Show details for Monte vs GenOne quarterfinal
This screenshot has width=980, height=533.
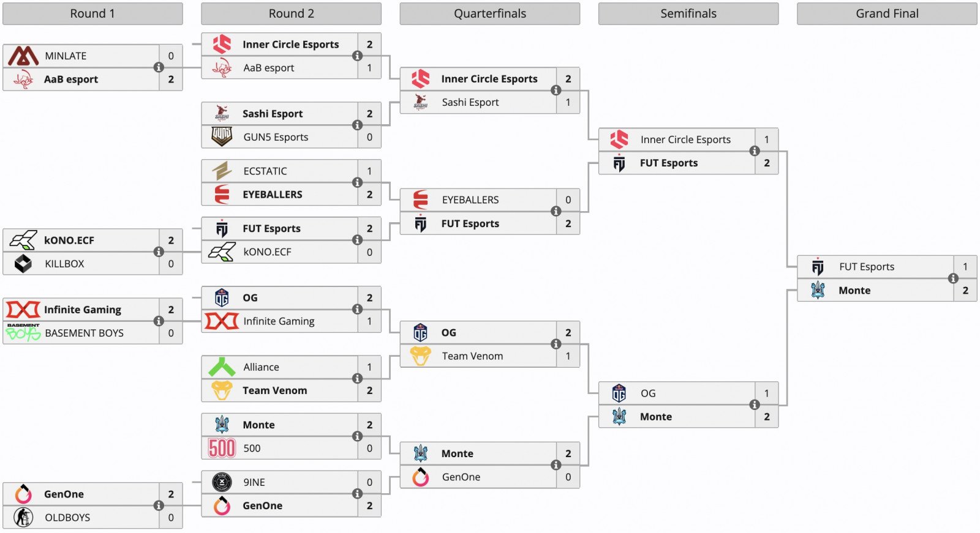click(556, 465)
